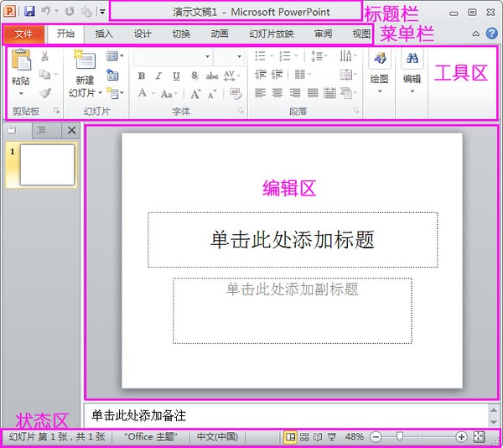The width and height of the screenshot is (503, 448).
Task: Switch to 切换 Transitions tab
Action: 181,34
